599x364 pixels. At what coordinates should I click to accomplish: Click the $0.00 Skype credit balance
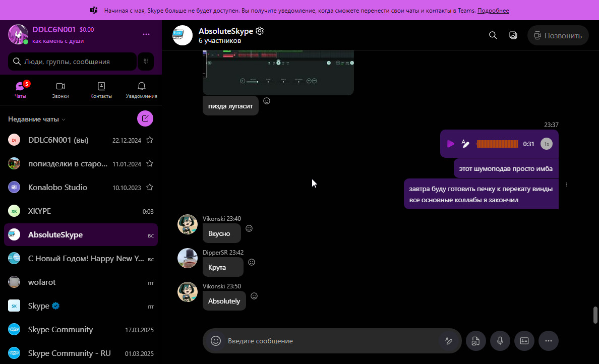[x=87, y=29]
